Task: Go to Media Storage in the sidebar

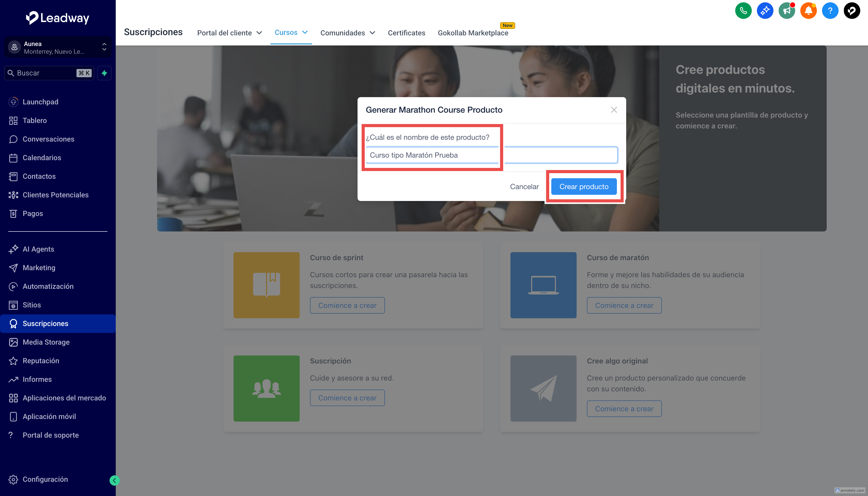Action: tap(46, 342)
